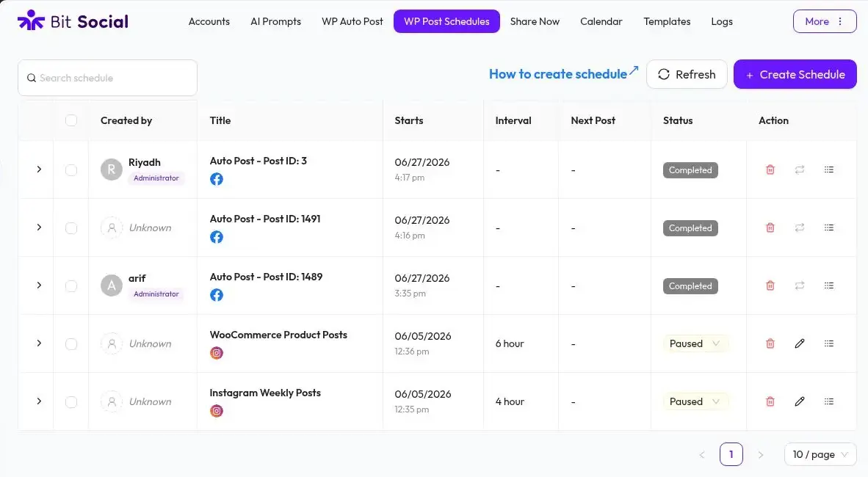The height and width of the screenshot is (477, 868).
Task: Open the AI Prompts tab
Action: 275,21
